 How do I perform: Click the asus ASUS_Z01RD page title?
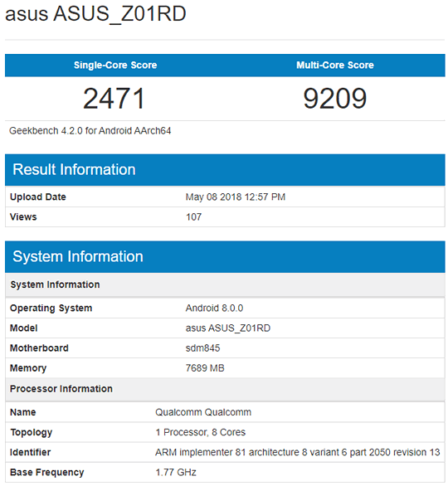[x=95, y=14]
